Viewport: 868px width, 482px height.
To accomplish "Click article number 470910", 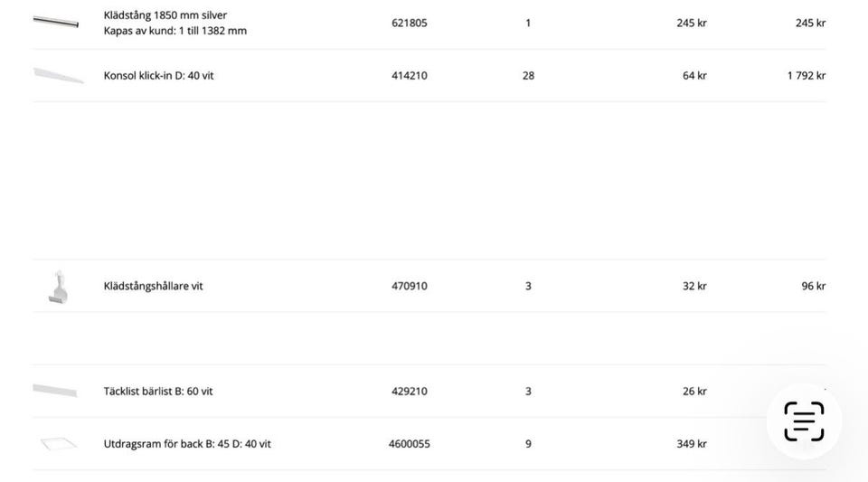I will (410, 286).
